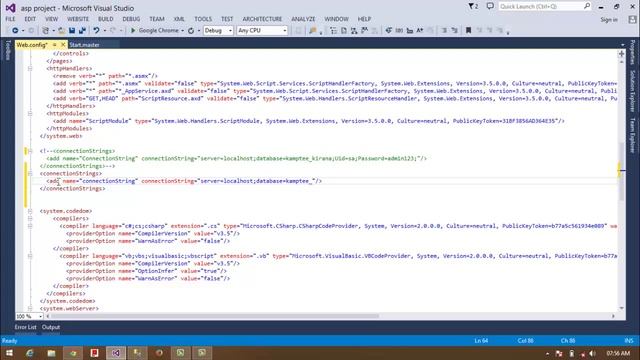The image size is (640, 360).
Task: Open File Explorer from the taskbar
Action: tap(51, 353)
